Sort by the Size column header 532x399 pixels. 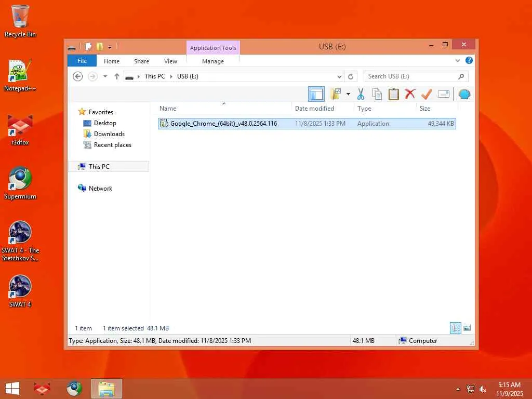(425, 108)
